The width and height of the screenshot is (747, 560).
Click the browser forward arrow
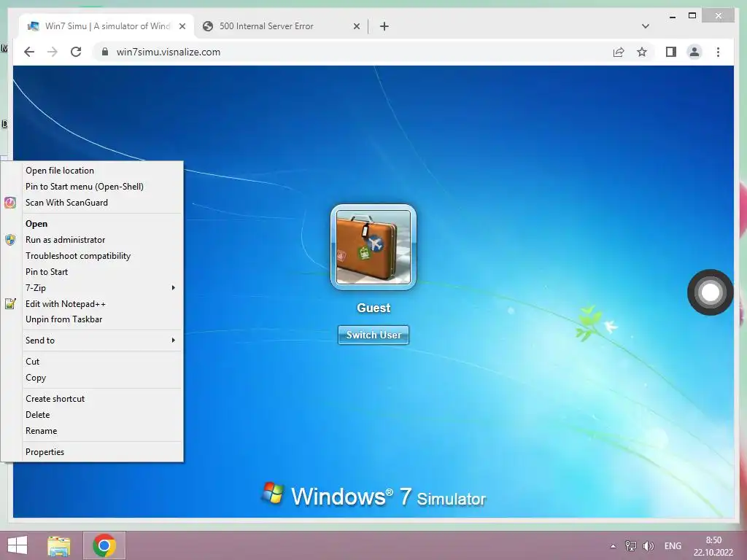53,52
